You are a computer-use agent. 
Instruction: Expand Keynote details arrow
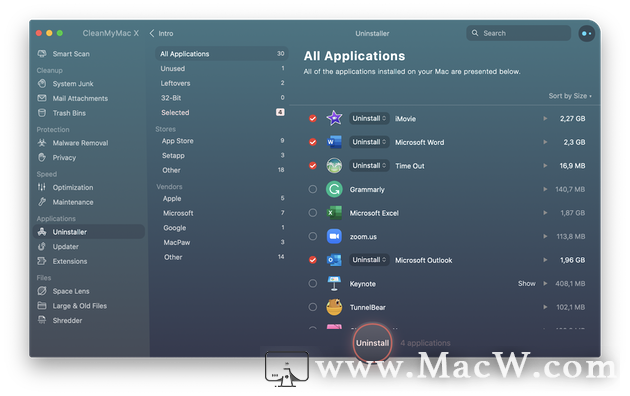[545, 284]
